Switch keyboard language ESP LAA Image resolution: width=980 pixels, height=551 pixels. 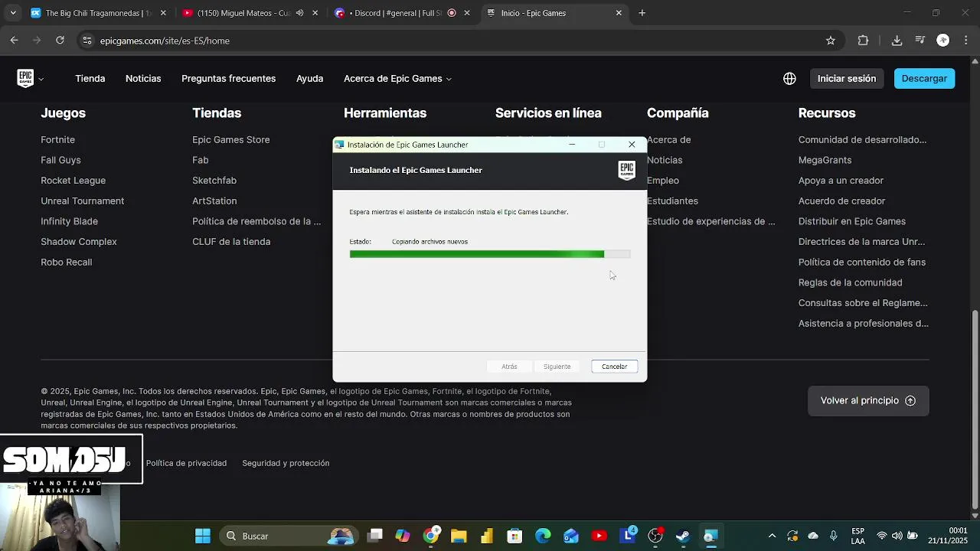[858, 536]
